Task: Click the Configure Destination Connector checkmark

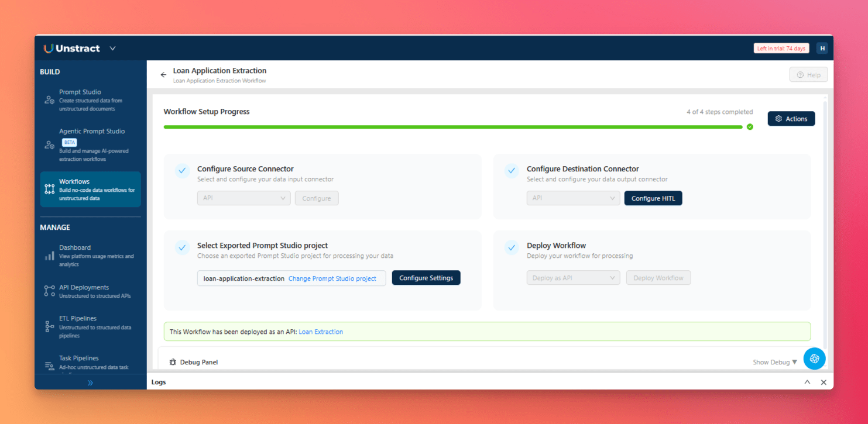Action: pyautogui.click(x=512, y=171)
